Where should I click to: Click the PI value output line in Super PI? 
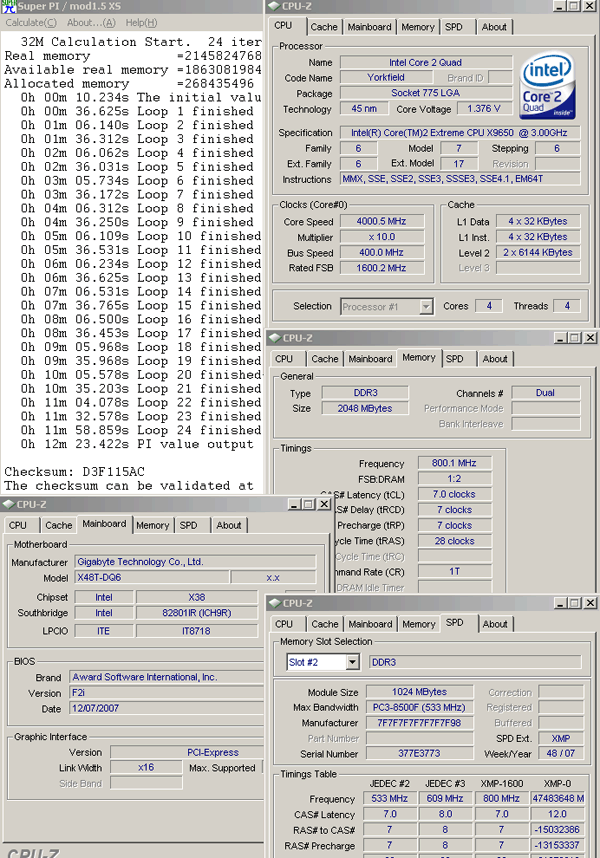click(x=137, y=444)
